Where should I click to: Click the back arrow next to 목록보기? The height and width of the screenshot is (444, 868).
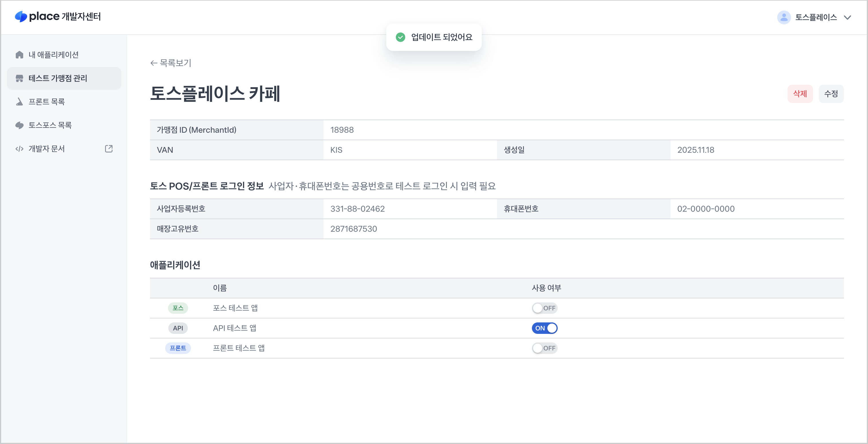click(x=154, y=63)
